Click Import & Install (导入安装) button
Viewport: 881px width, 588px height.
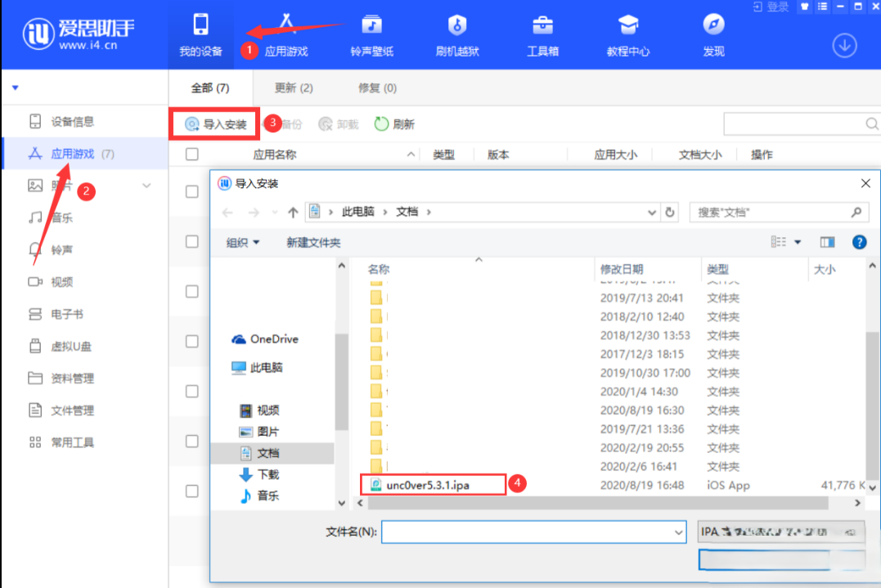[x=215, y=124]
